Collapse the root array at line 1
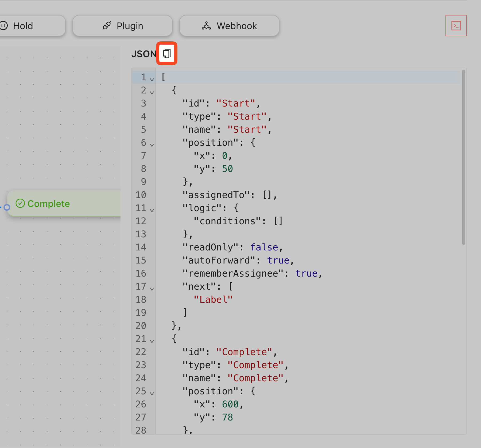 pos(152,80)
